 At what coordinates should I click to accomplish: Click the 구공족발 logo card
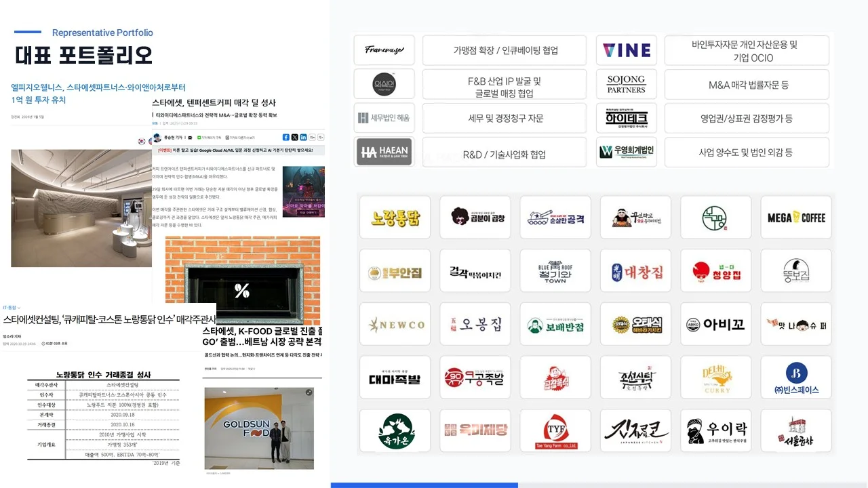pyautogui.click(x=475, y=378)
